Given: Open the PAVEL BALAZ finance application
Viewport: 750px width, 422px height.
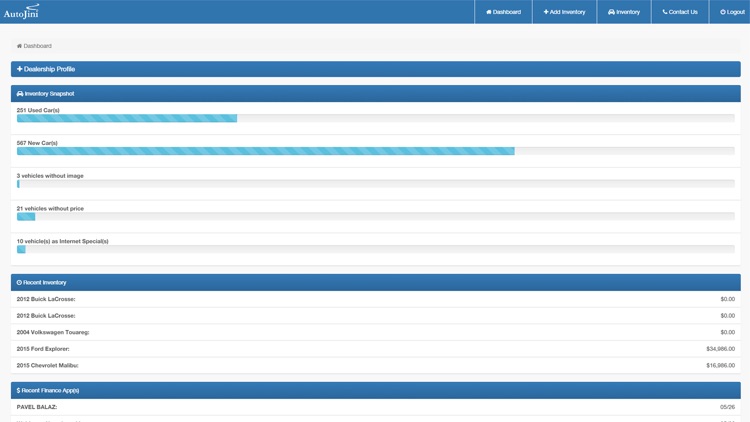Looking at the screenshot, I should tap(375, 407).
